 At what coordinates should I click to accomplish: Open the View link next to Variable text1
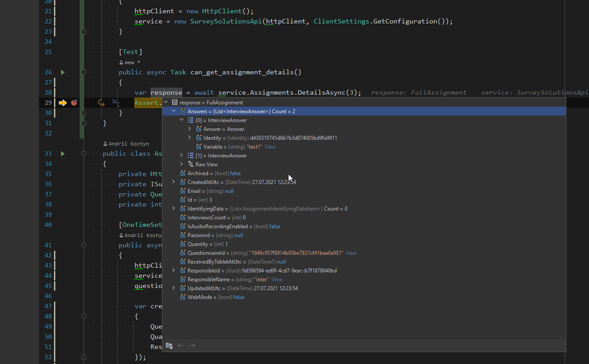tap(270, 146)
